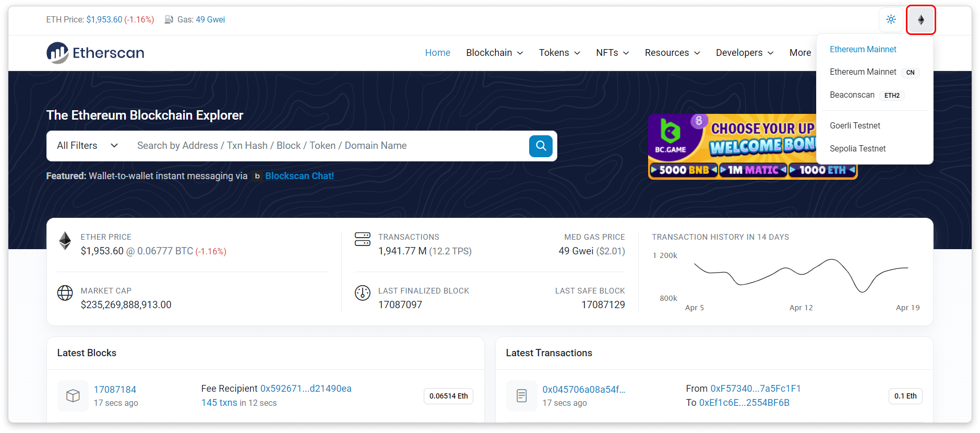Click the magnifying glass search button
This screenshot has width=980, height=433.
[x=541, y=146]
